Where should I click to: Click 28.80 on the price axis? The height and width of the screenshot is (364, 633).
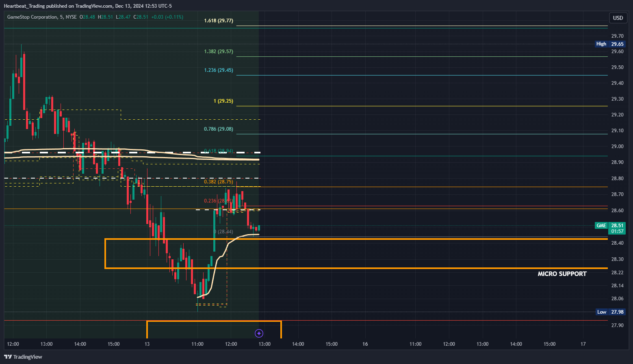tap(617, 179)
